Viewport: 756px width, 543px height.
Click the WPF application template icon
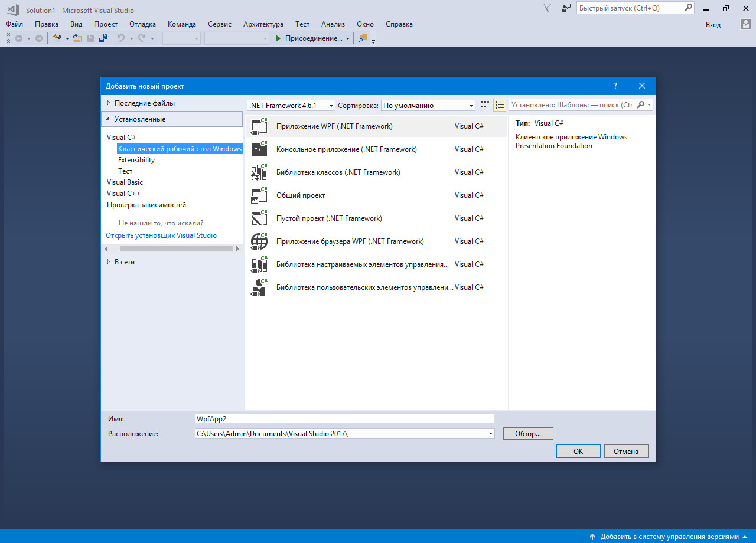tap(259, 126)
